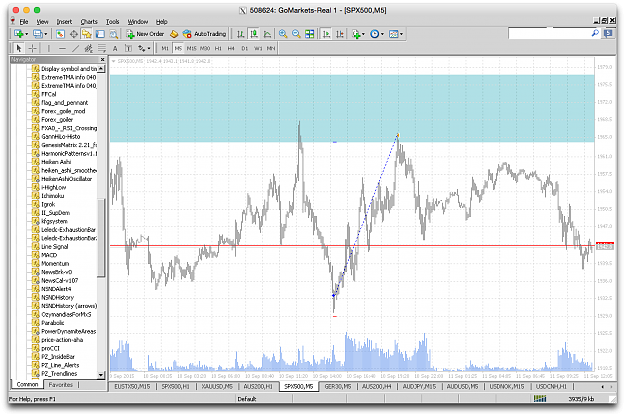Switch to bar chart display
Screen dimensions: 625x416
240,34
